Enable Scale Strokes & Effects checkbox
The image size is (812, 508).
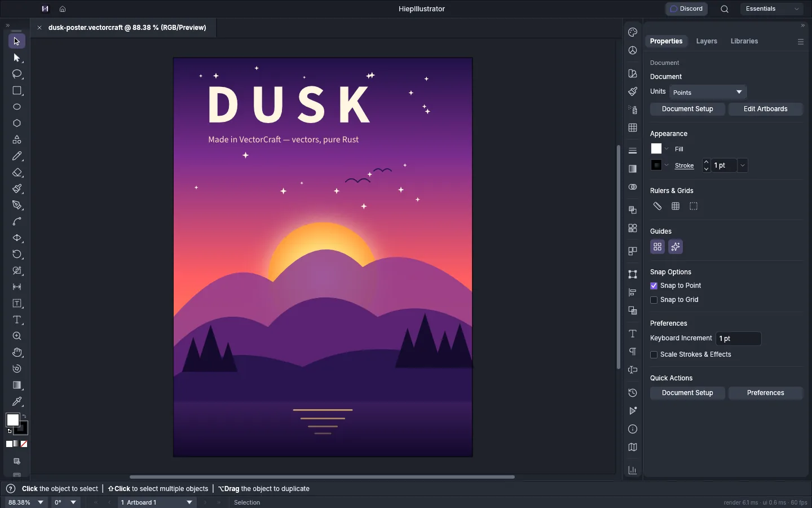[x=654, y=355]
